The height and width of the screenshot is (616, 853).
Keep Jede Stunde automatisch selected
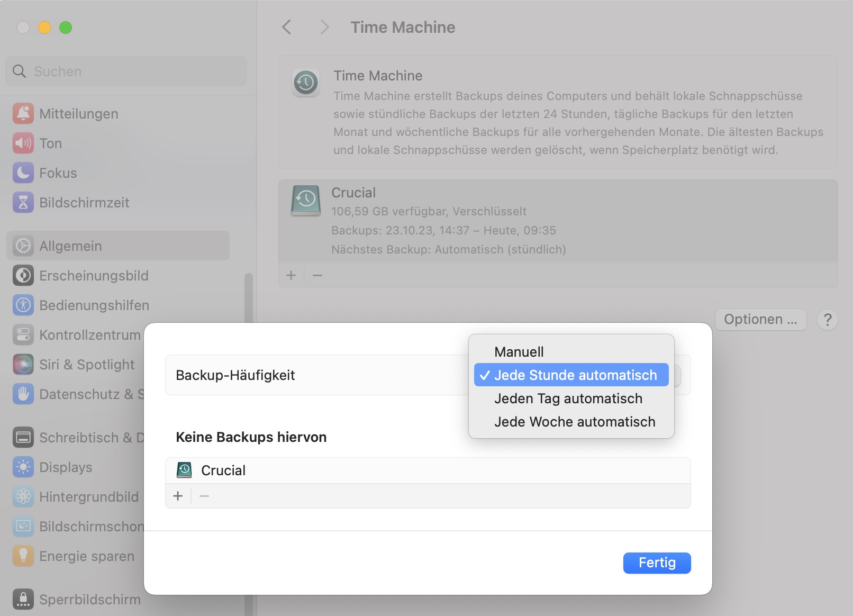click(x=575, y=375)
